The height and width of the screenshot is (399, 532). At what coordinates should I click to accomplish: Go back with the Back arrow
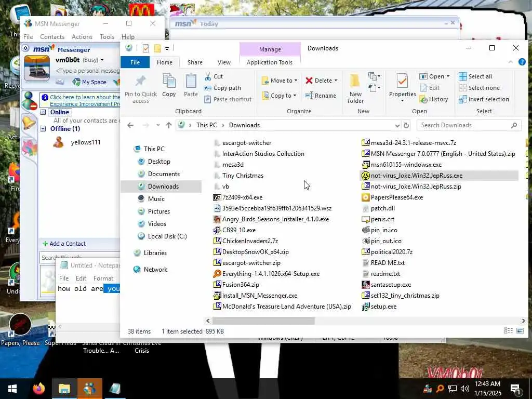(130, 125)
